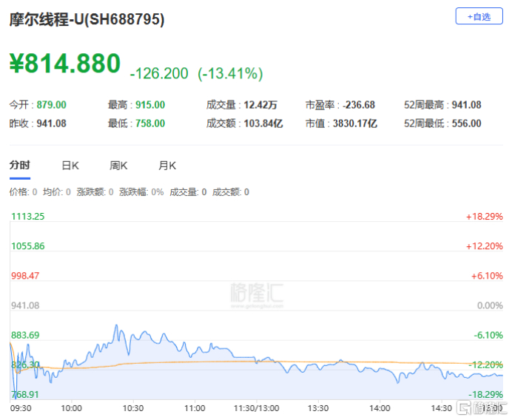
Task: Click the 成交量 value 12.42万
Action: [x=260, y=105]
